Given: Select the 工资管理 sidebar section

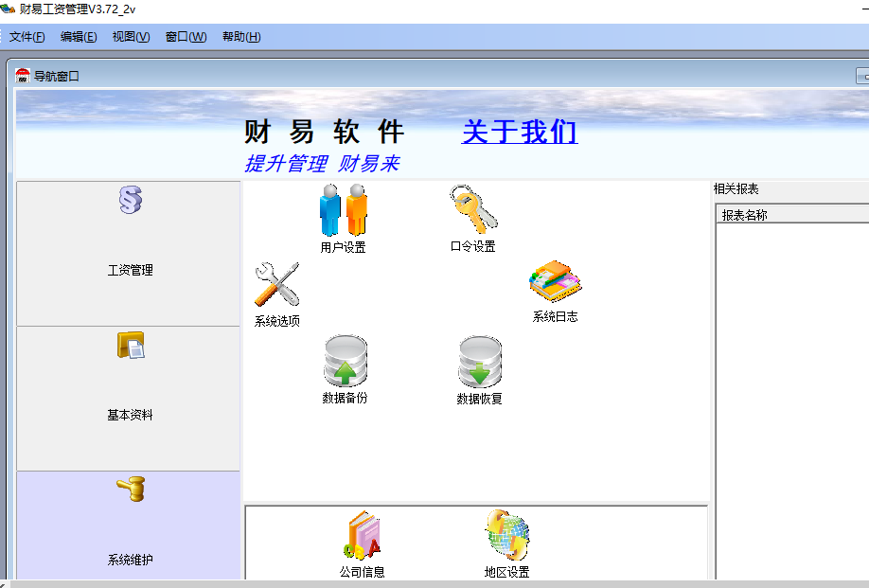Looking at the screenshot, I should [x=129, y=254].
